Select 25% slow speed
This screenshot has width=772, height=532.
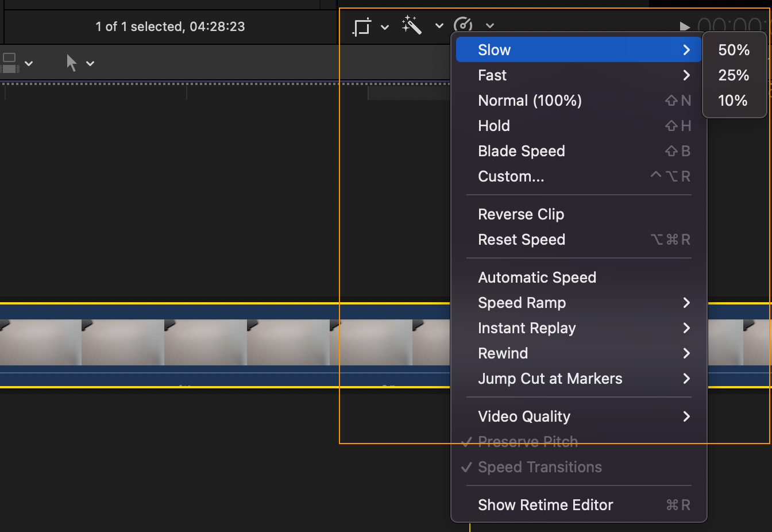tap(734, 75)
